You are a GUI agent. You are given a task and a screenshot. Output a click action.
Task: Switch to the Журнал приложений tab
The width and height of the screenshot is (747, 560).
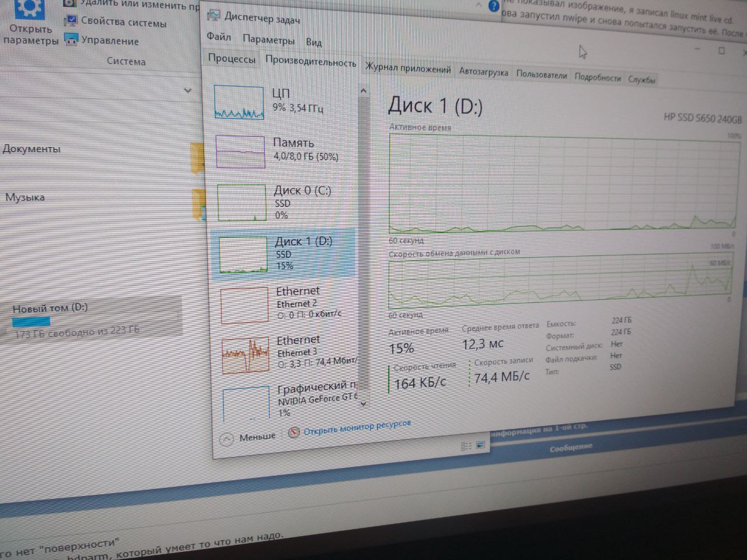408,68
